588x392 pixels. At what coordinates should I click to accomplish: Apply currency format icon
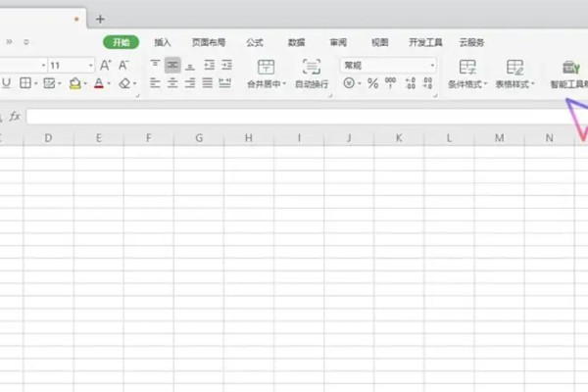point(349,83)
